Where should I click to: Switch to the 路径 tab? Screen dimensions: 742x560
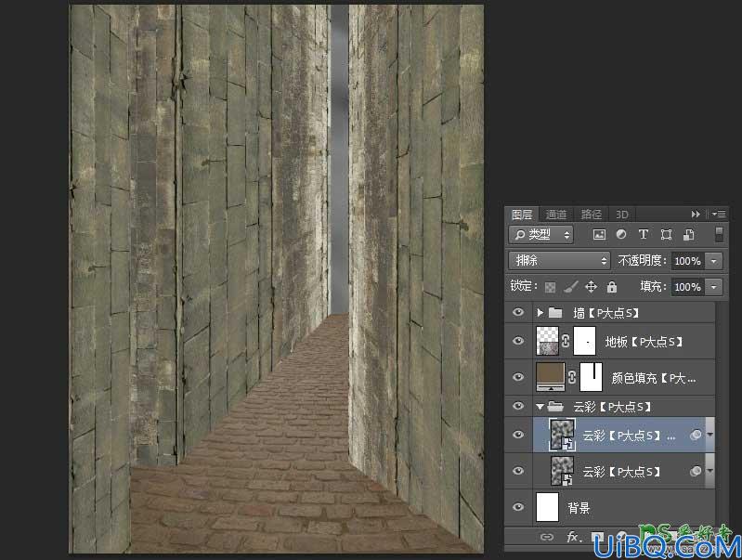point(591,215)
